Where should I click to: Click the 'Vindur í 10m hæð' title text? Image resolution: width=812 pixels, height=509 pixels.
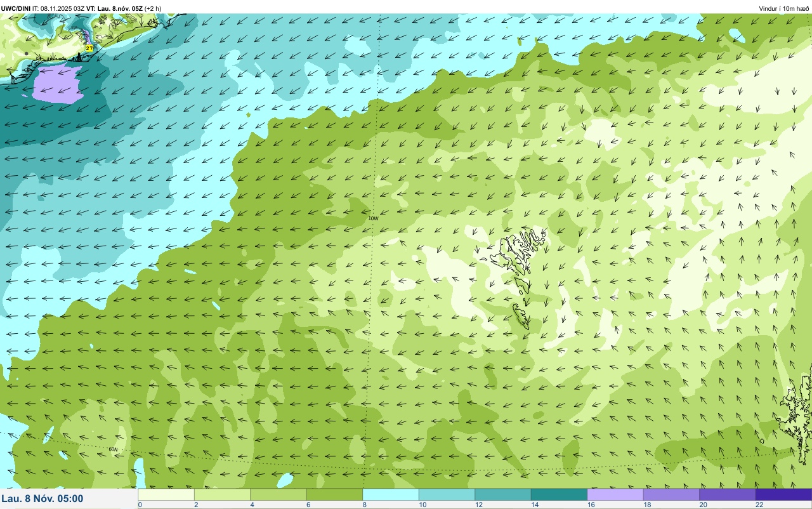783,8
